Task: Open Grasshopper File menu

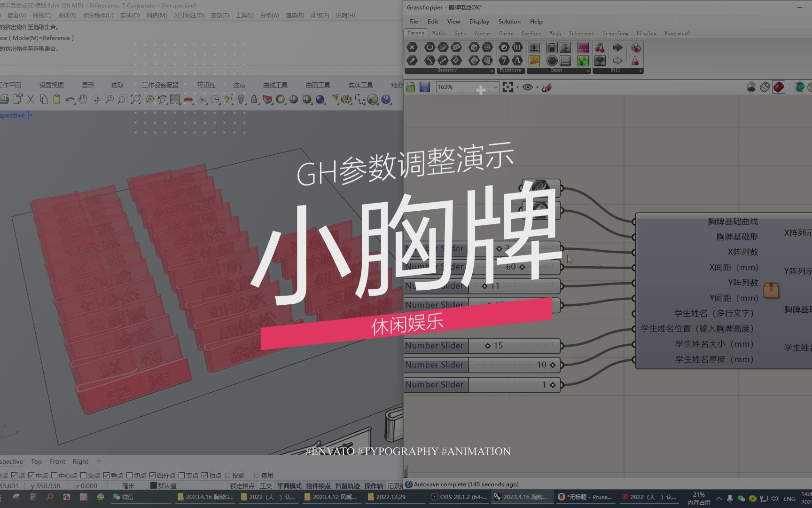Action: point(414,22)
